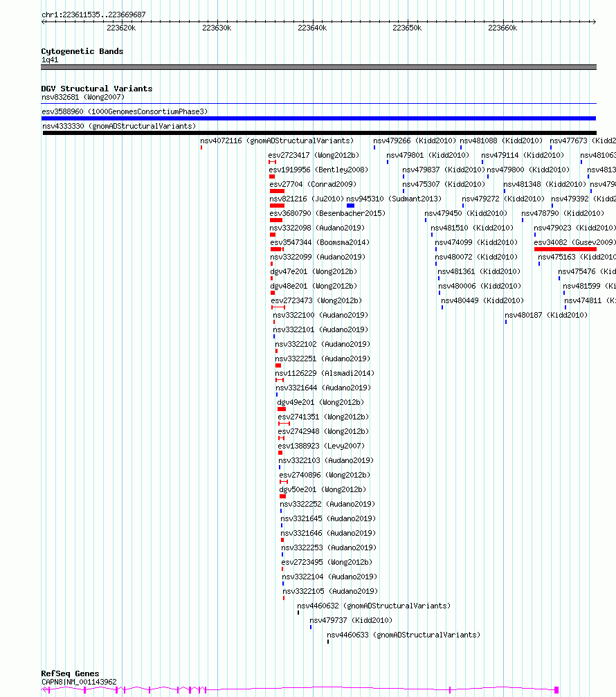
Task: Click the blue bar under nsv945310
Action: point(351,206)
